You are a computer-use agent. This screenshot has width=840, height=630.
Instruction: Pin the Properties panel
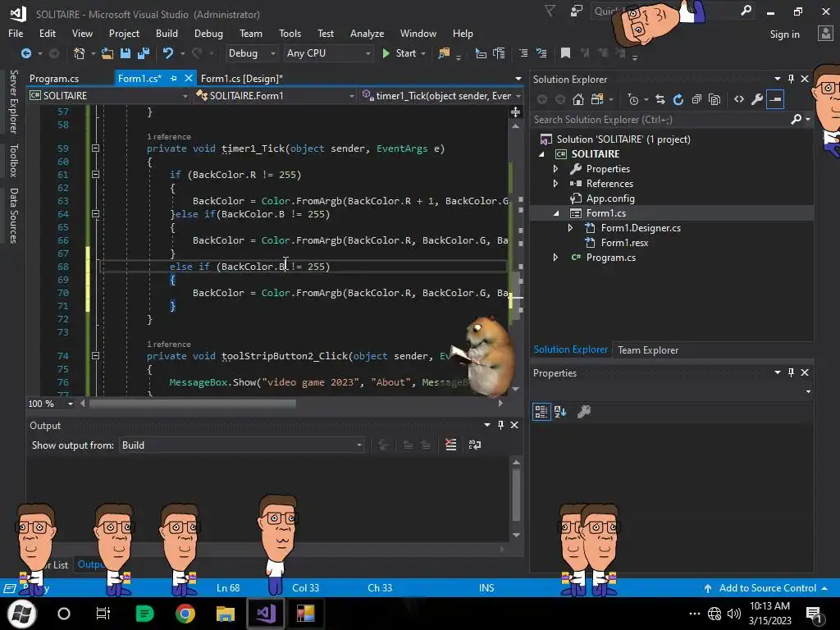(x=792, y=372)
